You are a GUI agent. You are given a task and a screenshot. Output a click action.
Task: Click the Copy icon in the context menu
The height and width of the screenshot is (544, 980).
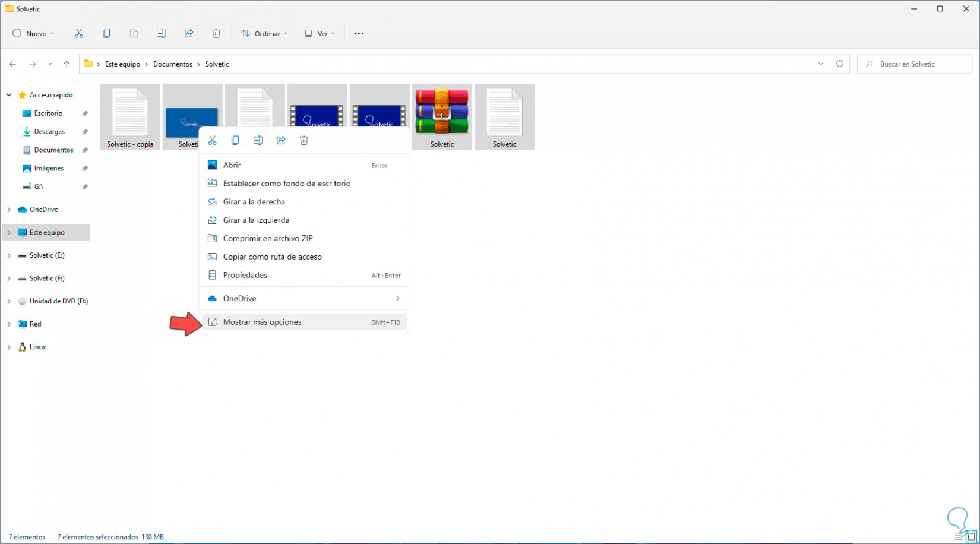pyautogui.click(x=235, y=140)
